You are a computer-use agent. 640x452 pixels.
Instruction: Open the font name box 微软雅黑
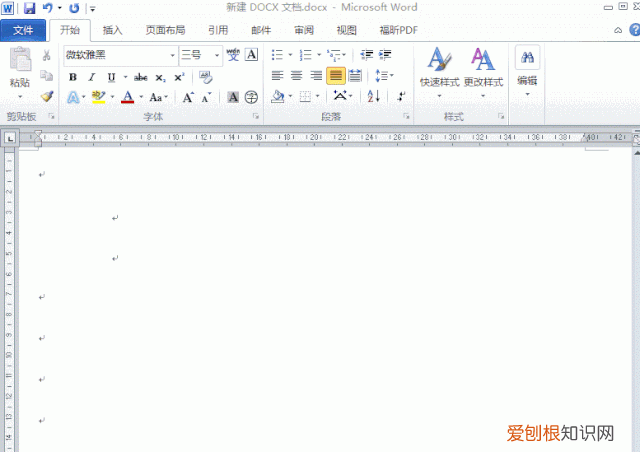coord(121,55)
